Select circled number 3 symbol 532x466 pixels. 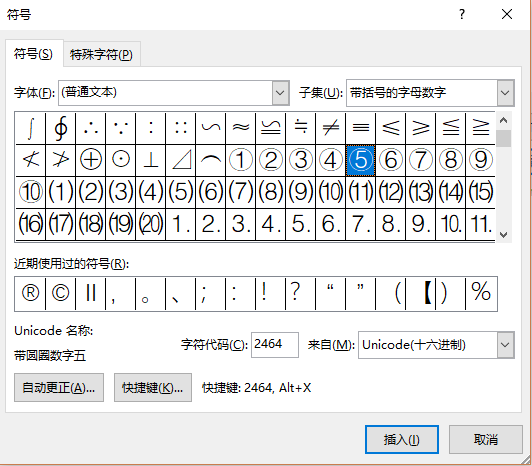[x=301, y=160]
